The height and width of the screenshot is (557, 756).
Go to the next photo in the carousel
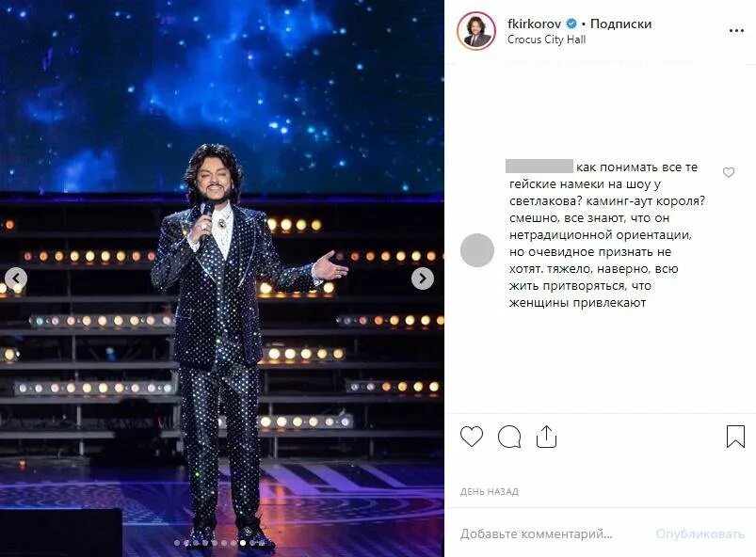[x=423, y=278]
